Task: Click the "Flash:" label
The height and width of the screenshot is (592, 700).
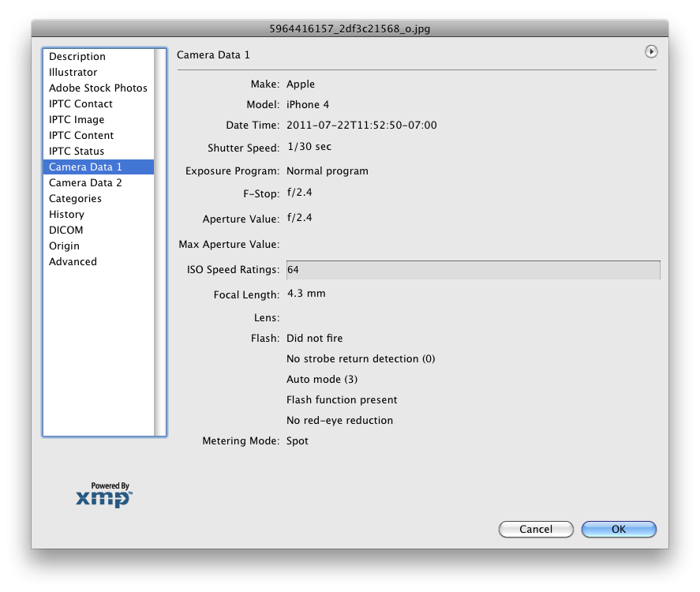Action: 265,338
